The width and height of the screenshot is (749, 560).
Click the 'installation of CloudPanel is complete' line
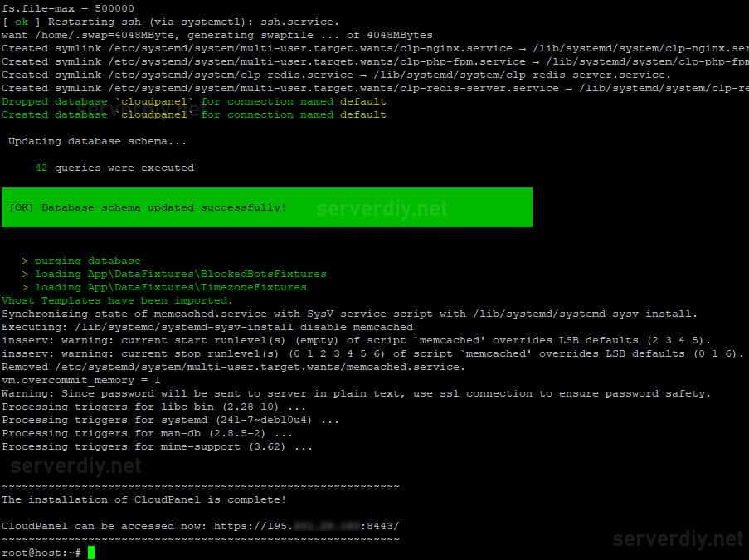pos(143,499)
